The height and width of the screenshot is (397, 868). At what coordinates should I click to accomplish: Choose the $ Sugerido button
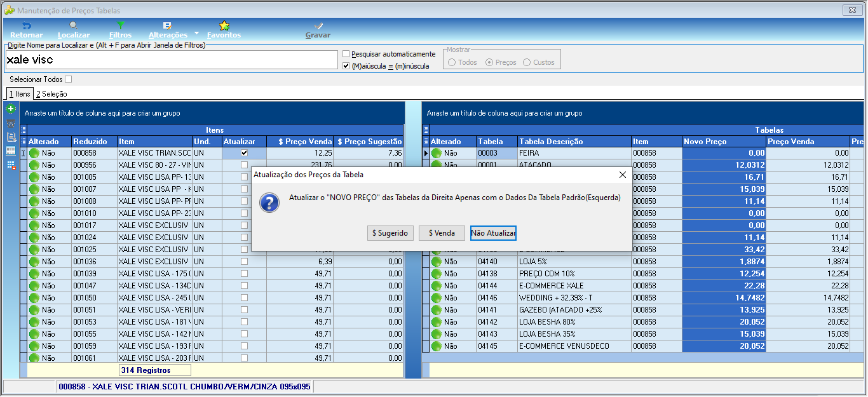coord(391,233)
